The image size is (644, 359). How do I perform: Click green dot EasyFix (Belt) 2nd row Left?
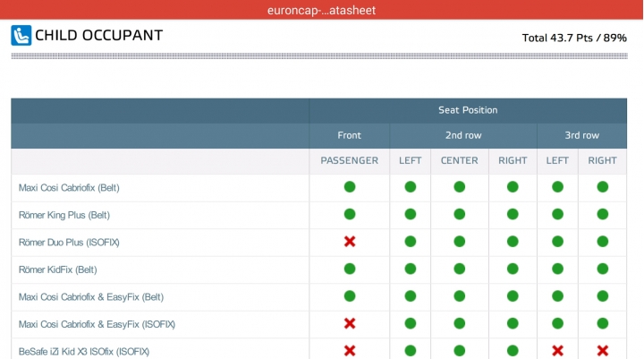coord(411,296)
